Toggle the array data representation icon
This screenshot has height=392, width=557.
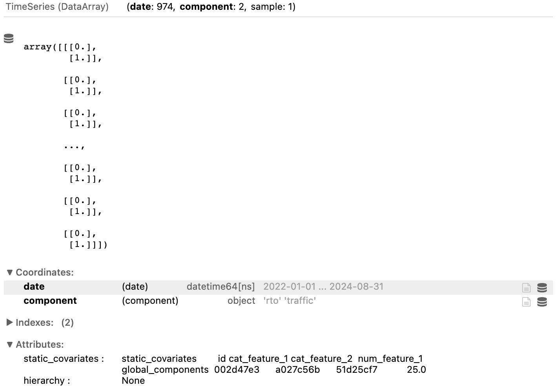tap(9, 38)
